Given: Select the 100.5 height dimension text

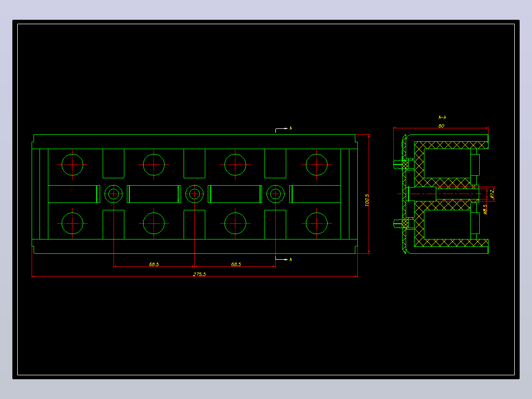Looking at the screenshot, I should coord(367,200).
